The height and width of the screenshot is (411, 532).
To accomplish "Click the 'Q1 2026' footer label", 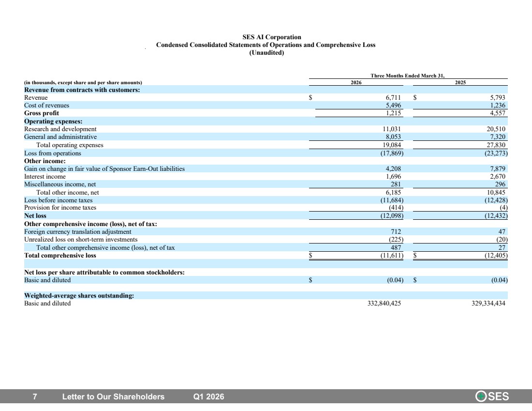I will [208, 397].
